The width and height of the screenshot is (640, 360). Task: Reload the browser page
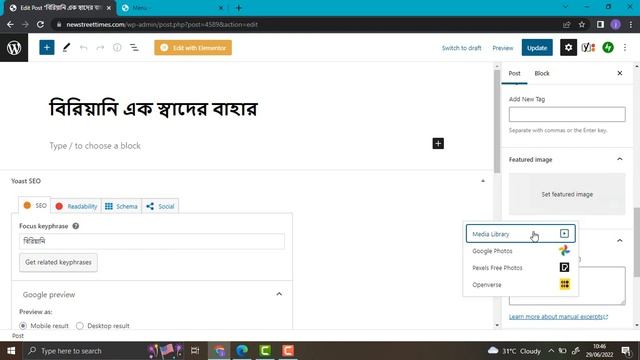click(40, 24)
